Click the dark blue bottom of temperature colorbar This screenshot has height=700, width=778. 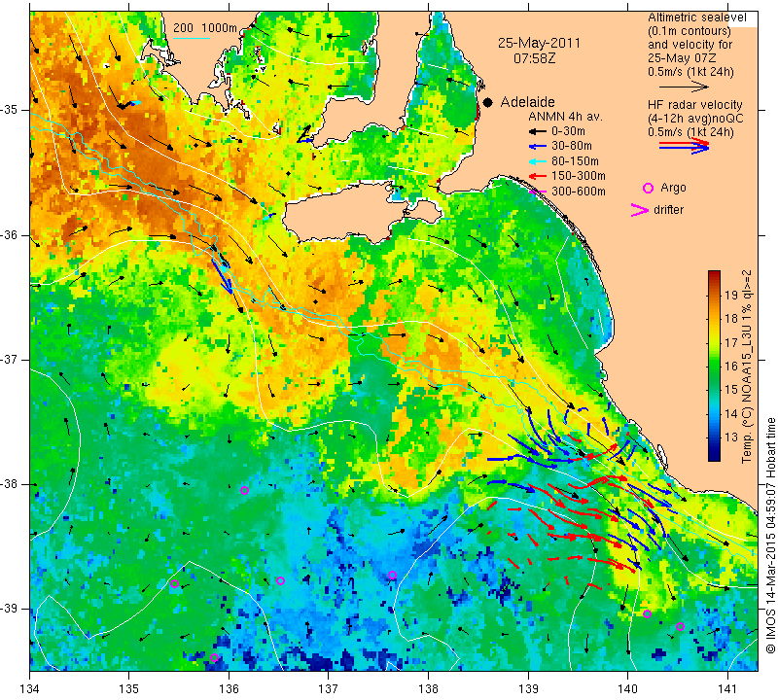click(714, 456)
